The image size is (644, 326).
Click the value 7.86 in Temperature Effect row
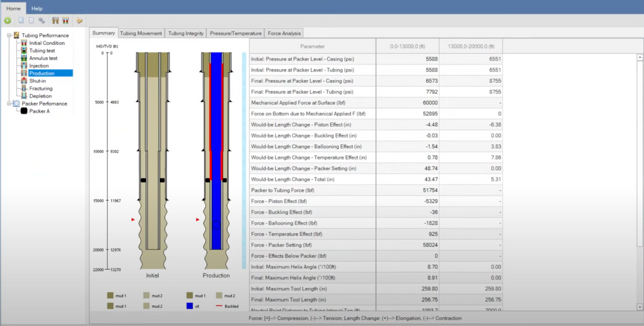tap(496, 158)
